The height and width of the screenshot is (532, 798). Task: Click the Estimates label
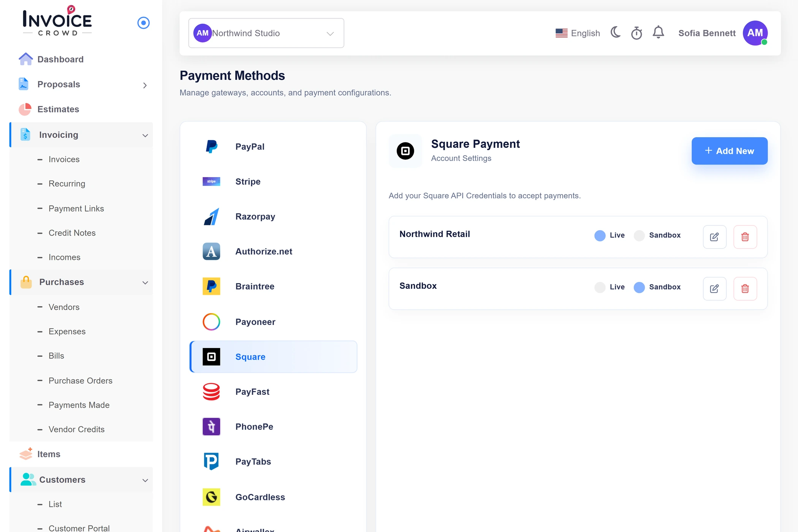pyautogui.click(x=58, y=109)
